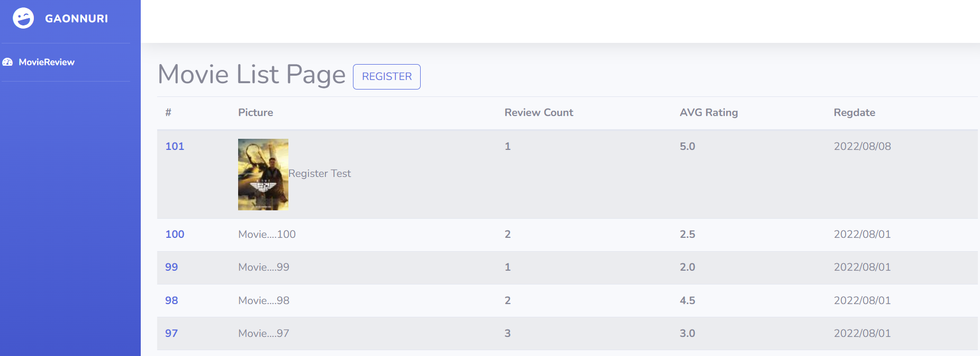
Task: Open movie number 101 link
Action: point(175,146)
